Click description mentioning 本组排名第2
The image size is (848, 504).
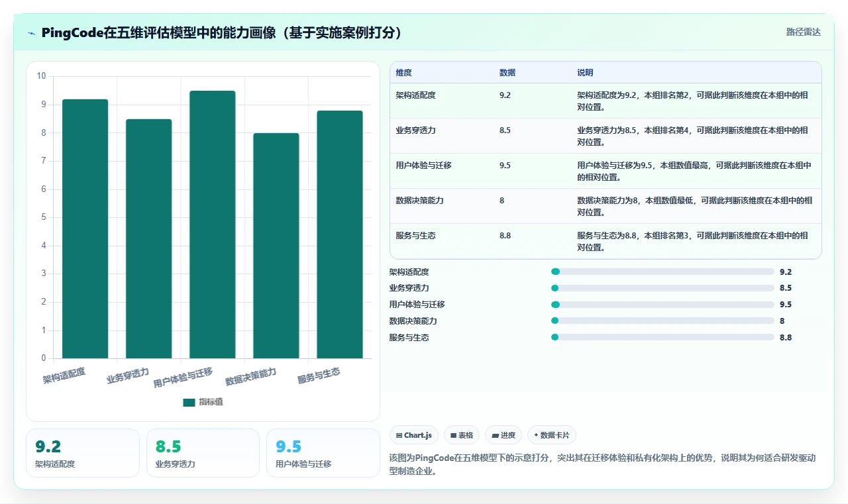pyautogui.click(x=692, y=101)
